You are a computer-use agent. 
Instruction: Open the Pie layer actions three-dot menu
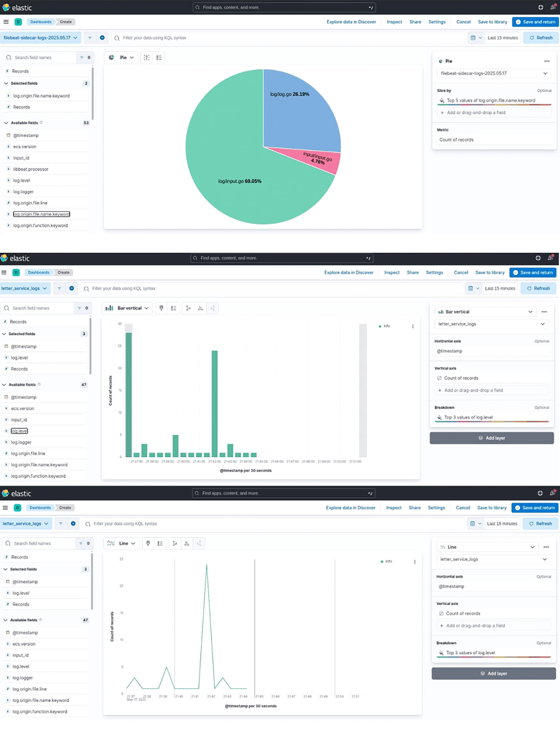[546, 61]
